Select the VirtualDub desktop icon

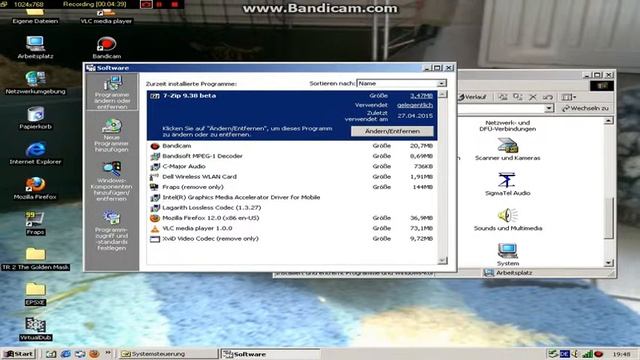point(36,329)
